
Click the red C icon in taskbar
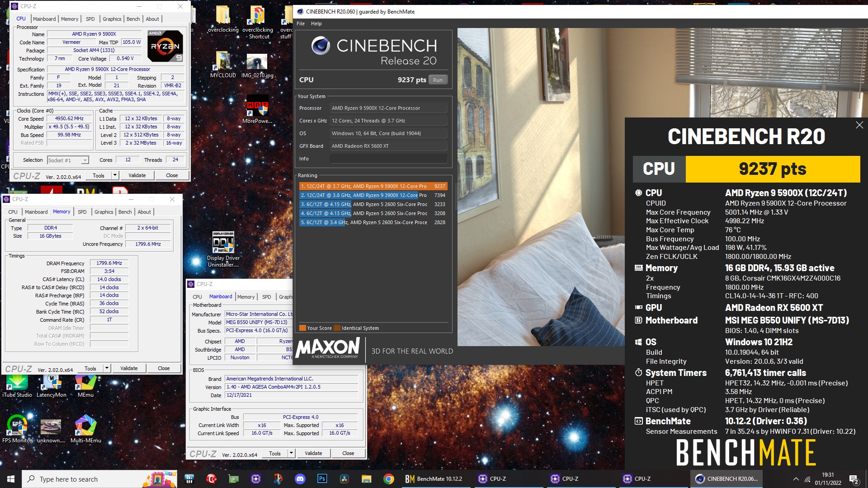tap(211, 479)
